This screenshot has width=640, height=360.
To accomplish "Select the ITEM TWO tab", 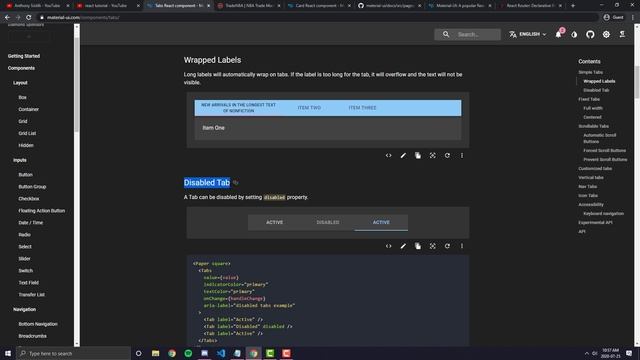I will coord(309,108).
